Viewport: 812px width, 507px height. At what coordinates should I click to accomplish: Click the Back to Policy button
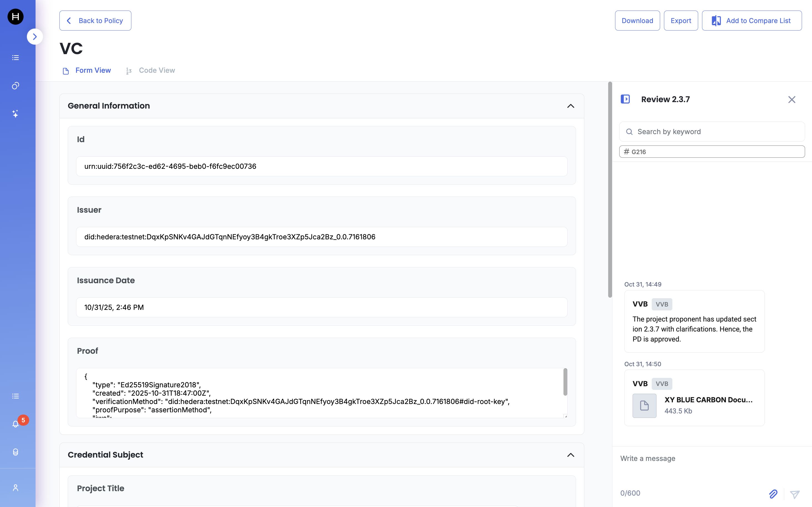click(x=95, y=21)
